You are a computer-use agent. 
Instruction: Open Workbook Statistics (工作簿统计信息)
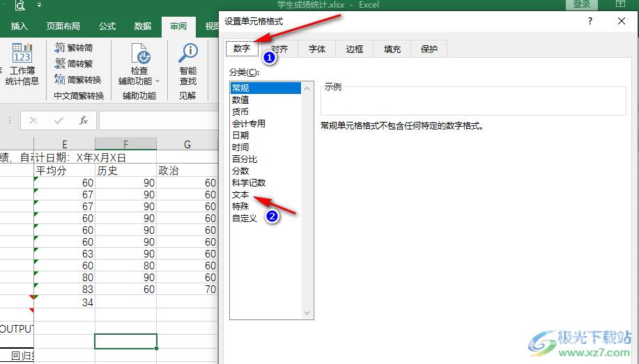pyautogui.click(x=22, y=64)
